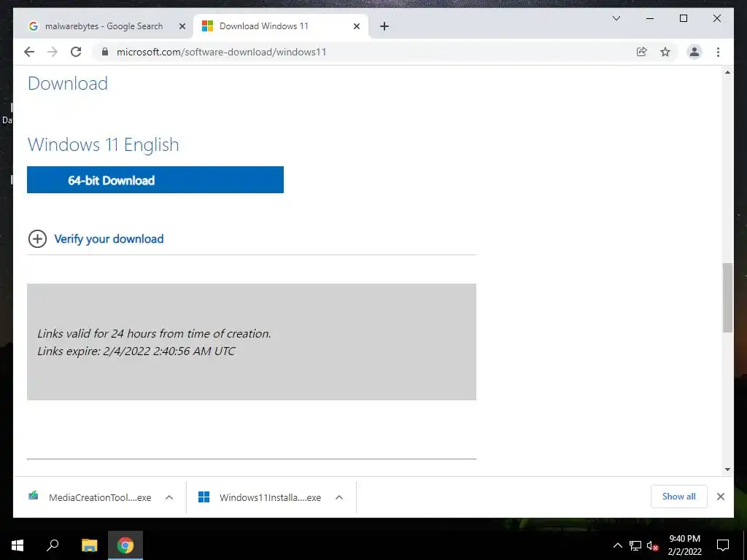Click the muted volume tray icon
The image size is (747, 560).
[653, 545]
